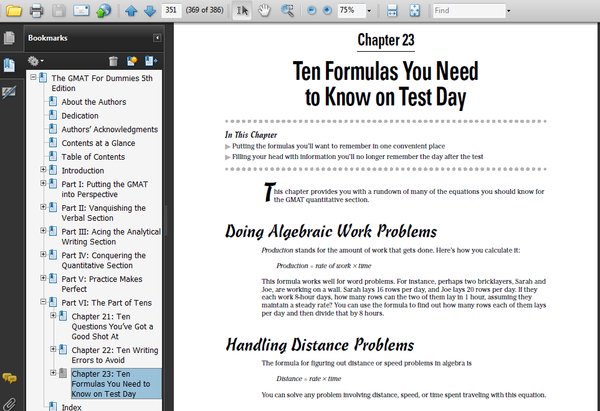Go to next page with down arrow
600x411 pixels.
(150, 10)
